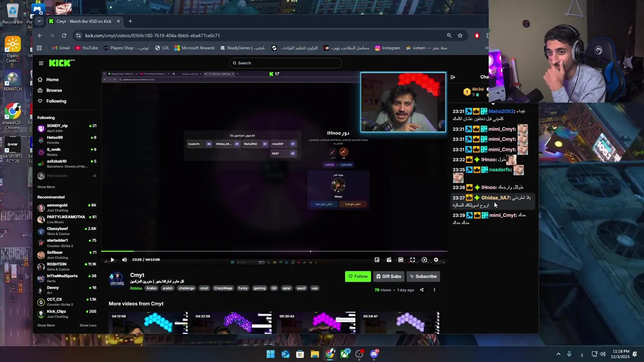Open the S_nmlh followed channel
Screen dimensions: 644x362
tap(67, 152)
